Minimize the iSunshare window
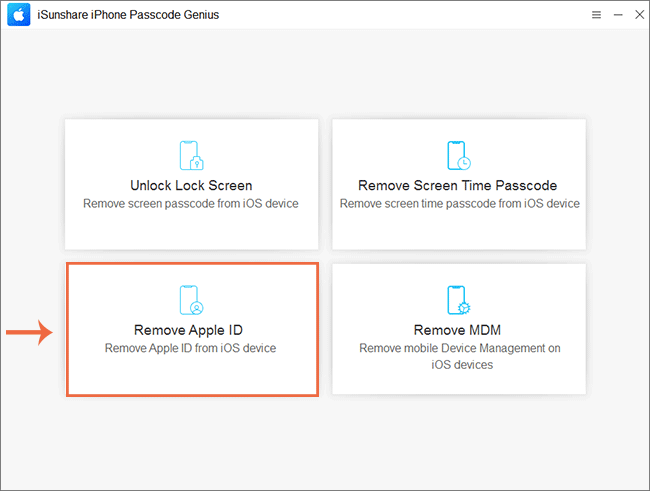Image resolution: width=650 pixels, height=491 pixels. [x=618, y=15]
